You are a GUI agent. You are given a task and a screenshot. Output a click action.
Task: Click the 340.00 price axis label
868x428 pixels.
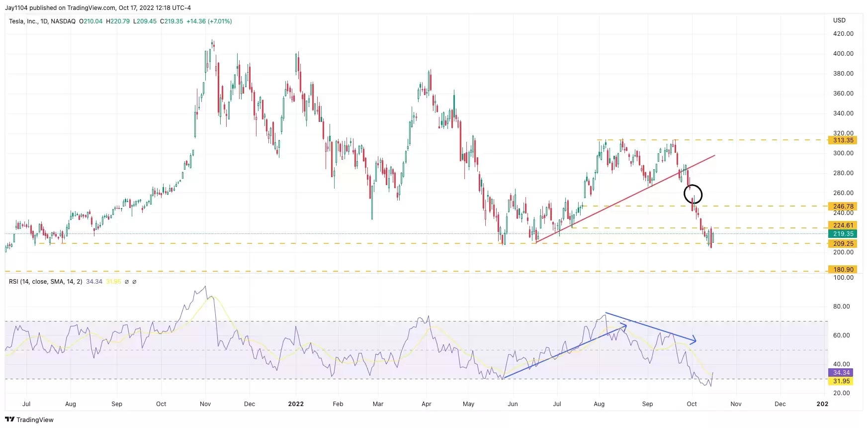click(843, 113)
